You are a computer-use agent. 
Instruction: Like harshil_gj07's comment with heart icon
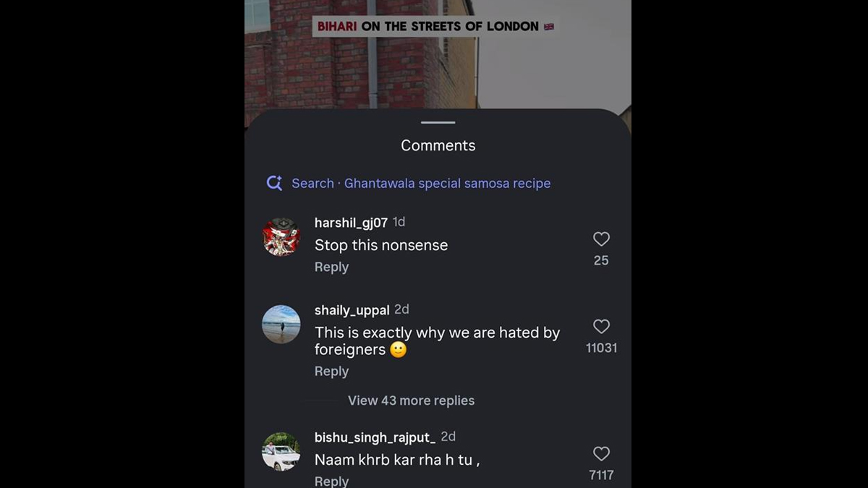click(601, 239)
